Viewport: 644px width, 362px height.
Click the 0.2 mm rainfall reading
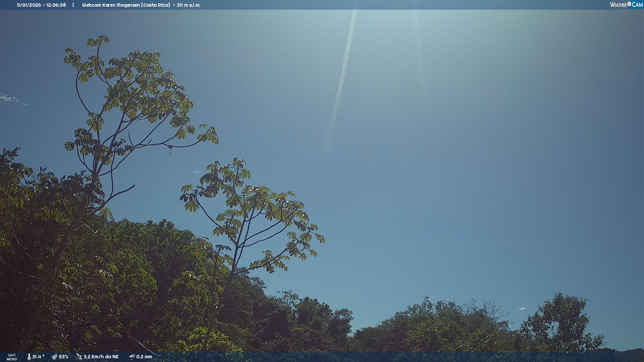coord(144,357)
